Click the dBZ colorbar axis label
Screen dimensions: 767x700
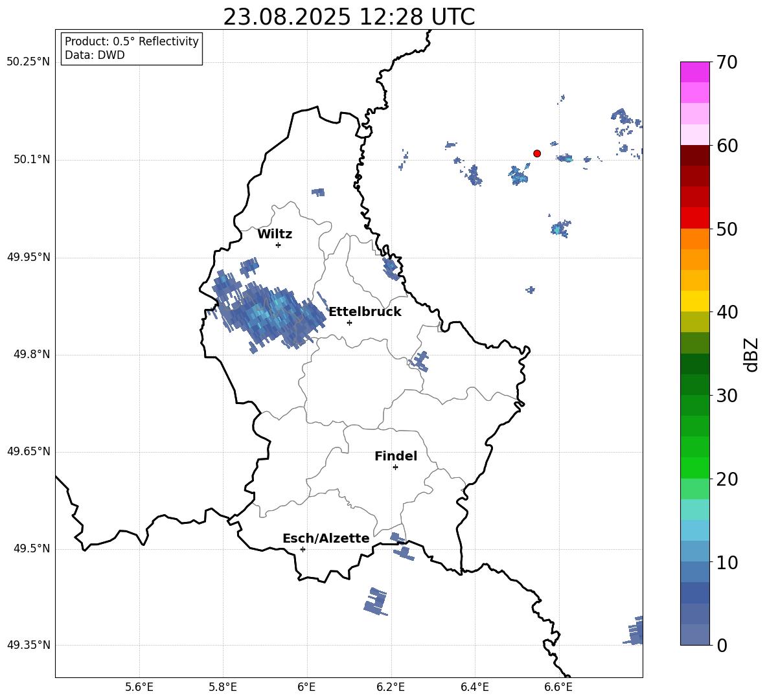[x=751, y=354]
